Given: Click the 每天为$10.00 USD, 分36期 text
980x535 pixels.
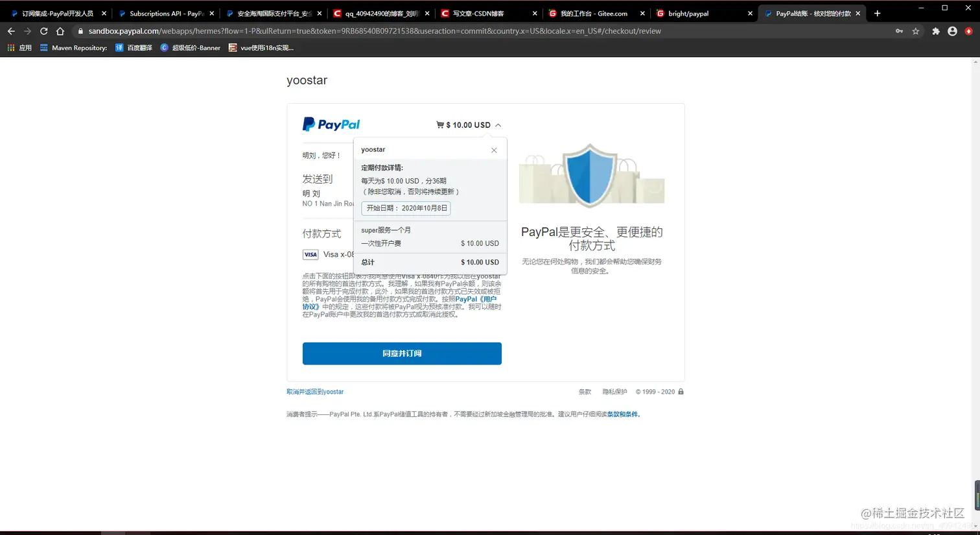Looking at the screenshot, I should (403, 182).
